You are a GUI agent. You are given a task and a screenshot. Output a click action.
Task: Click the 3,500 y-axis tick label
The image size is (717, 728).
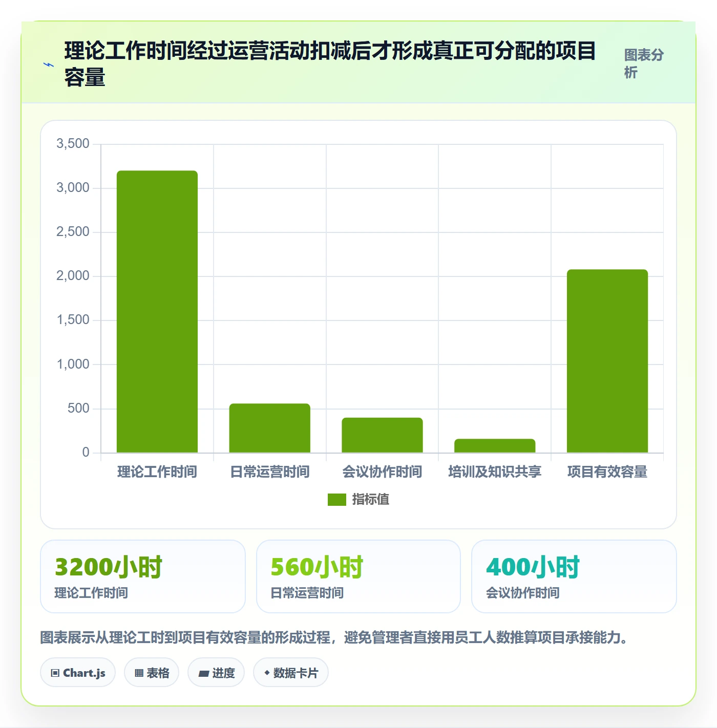pyautogui.click(x=73, y=143)
